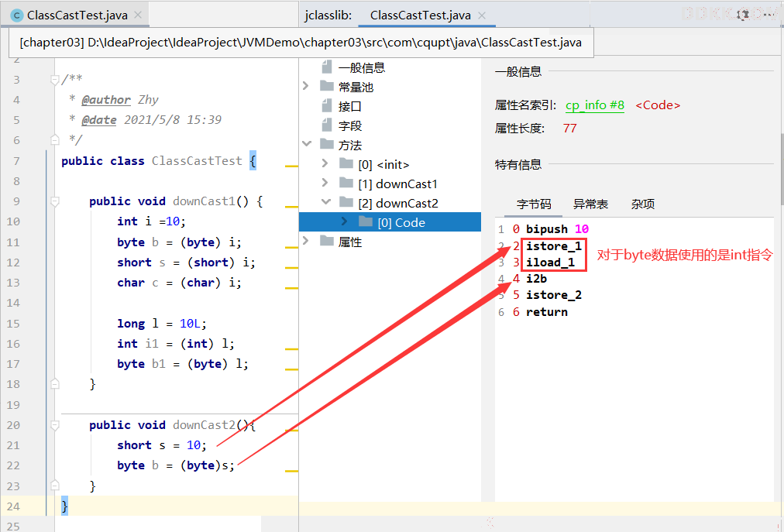Viewport: 784px width, 532px height.
Task: Close the jclasslib ClassCastTest.java tab
Action: pyautogui.click(x=482, y=15)
